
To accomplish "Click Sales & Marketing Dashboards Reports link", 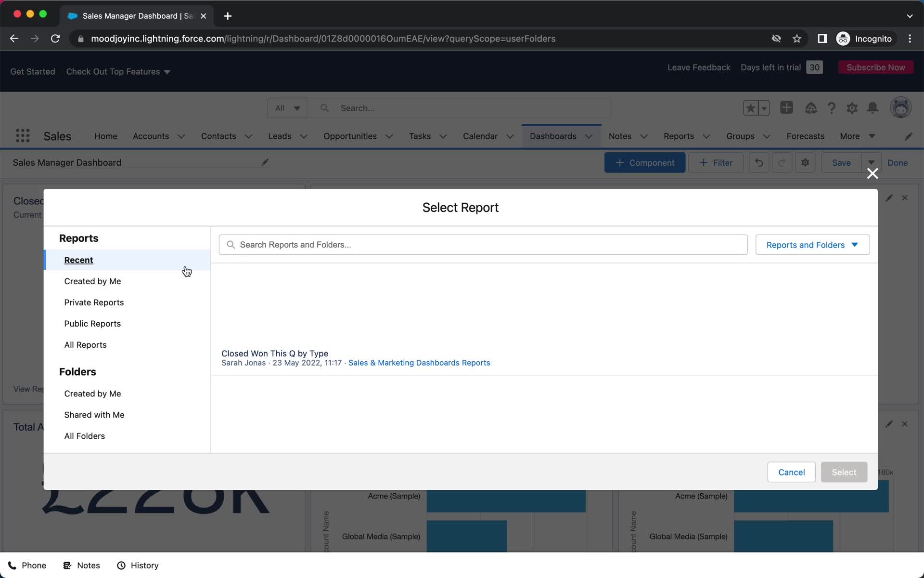I will point(420,363).
